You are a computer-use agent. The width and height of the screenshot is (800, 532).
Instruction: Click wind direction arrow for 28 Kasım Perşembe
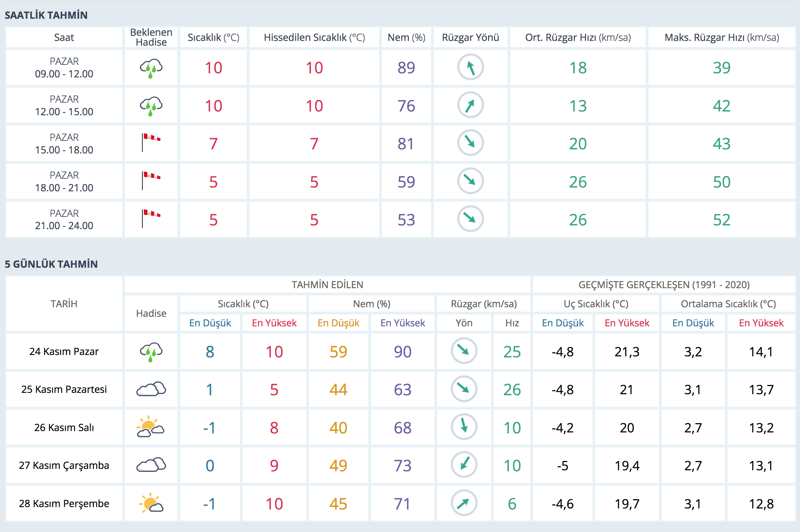tap(464, 503)
